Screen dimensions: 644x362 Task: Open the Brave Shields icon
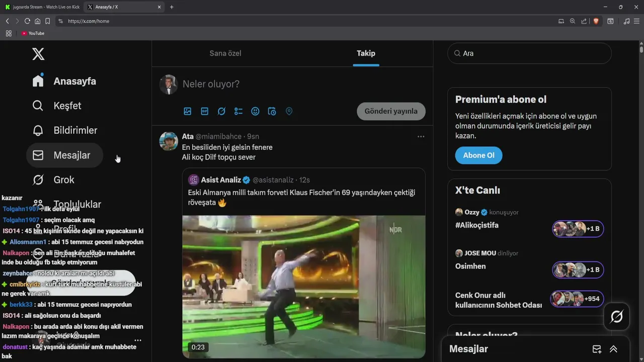click(596, 21)
